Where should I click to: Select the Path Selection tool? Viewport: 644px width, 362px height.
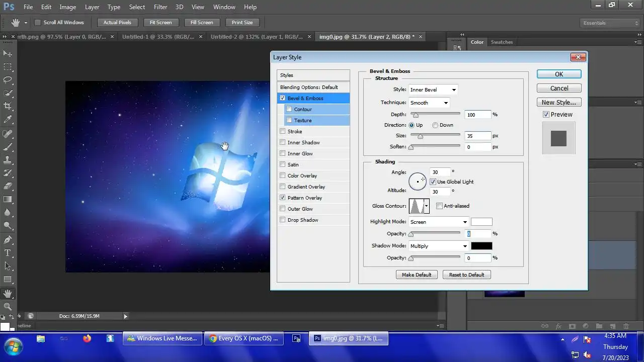coord(8,266)
